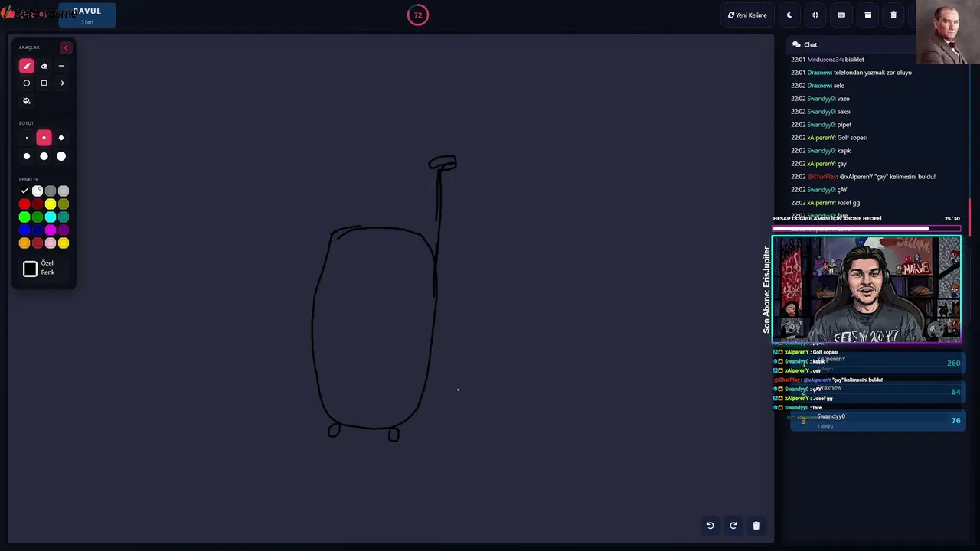Choose the fifth brush size dot

[44, 156]
